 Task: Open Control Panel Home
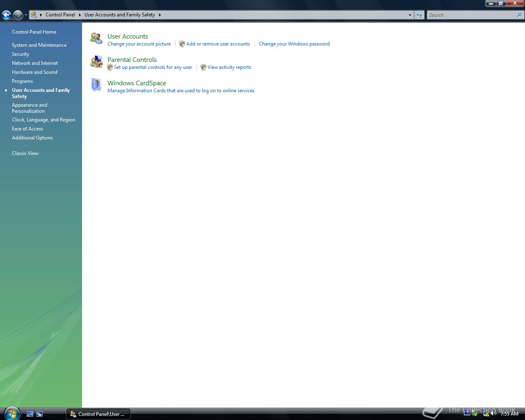point(34,32)
